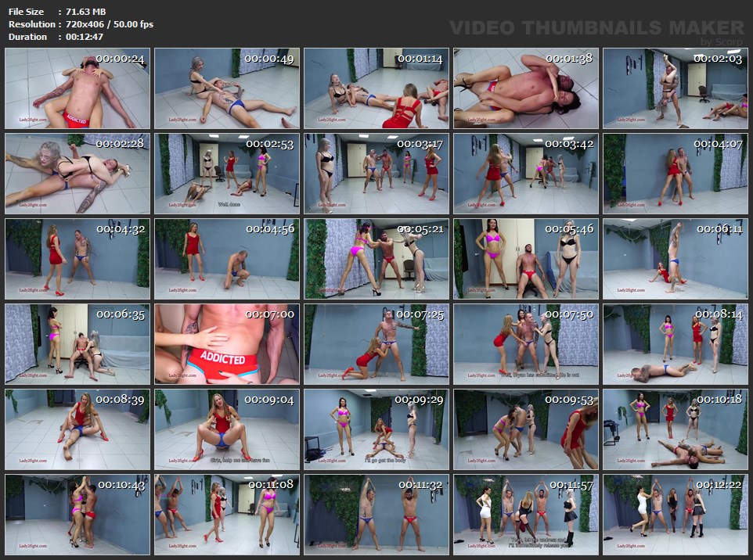This screenshot has height=560, width=753.
Task: Open the frame marked 00:00:49
Action: tap(226, 88)
